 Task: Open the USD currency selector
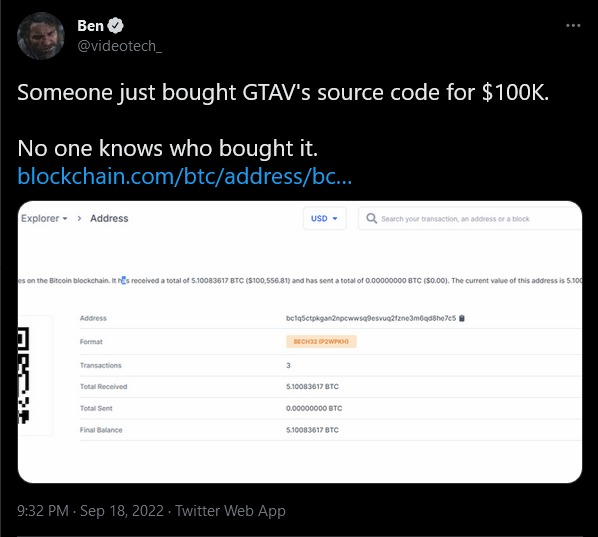click(x=325, y=219)
